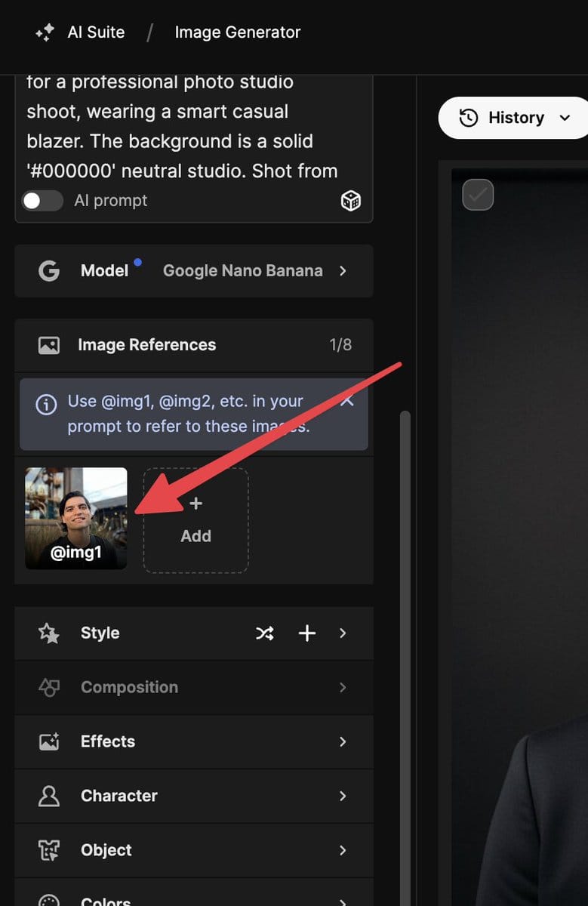The image size is (588, 906).
Task: Click the History clock icon
Action: pyautogui.click(x=469, y=118)
